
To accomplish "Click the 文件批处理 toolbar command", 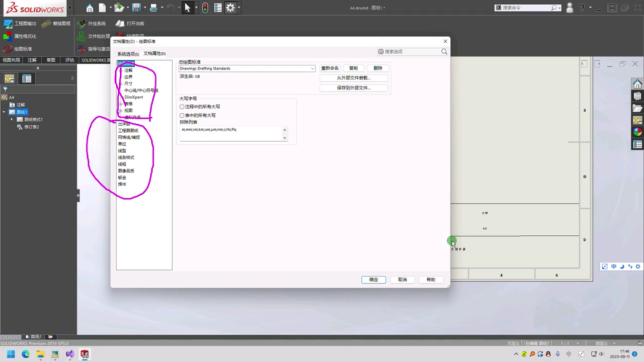I will click(94, 36).
